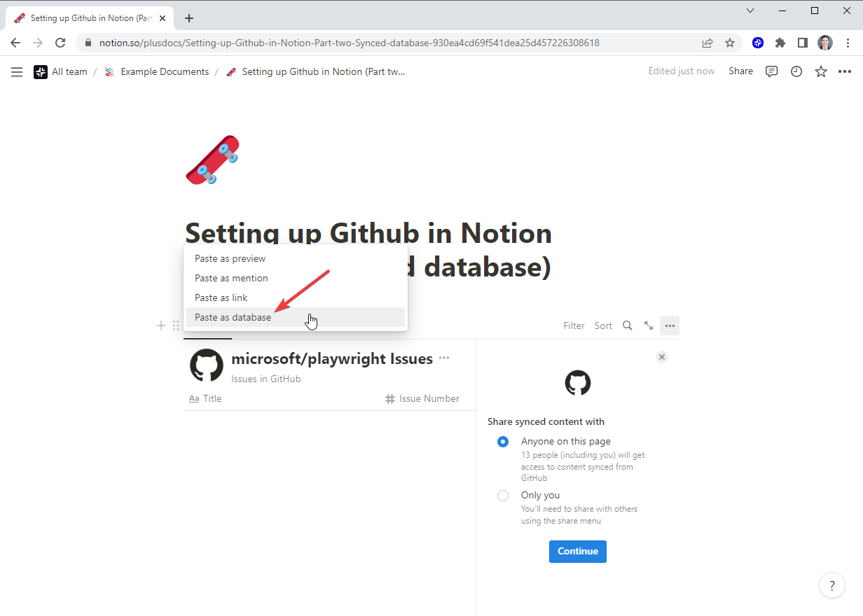Open the Share menu
This screenshot has height=616, width=863.
(740, 71)
